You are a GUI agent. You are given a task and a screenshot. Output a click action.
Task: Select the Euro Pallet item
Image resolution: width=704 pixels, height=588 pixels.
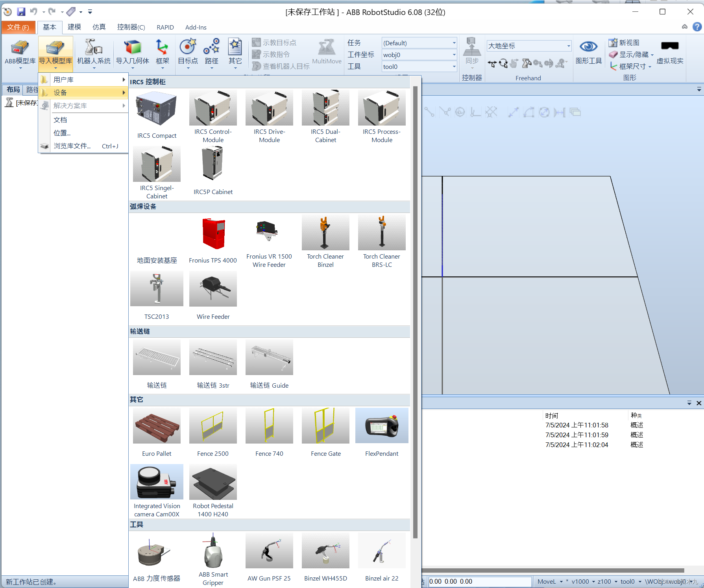click(x=157, y=433)
